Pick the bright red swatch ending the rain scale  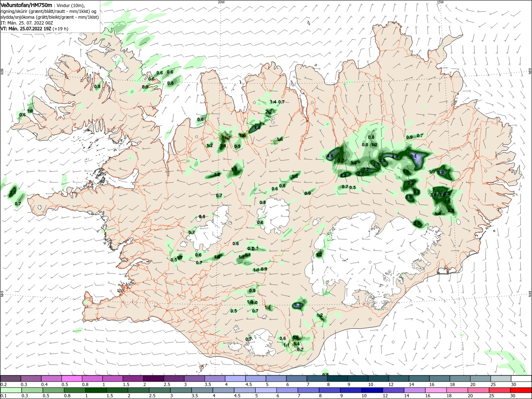point(521,390)
